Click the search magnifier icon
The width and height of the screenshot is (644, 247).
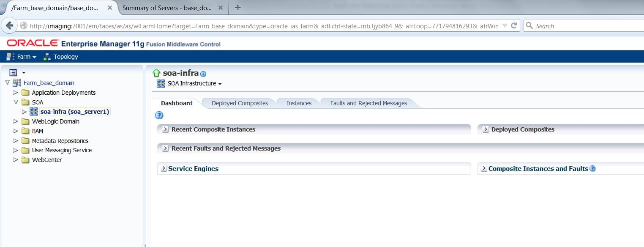[529, 26]
